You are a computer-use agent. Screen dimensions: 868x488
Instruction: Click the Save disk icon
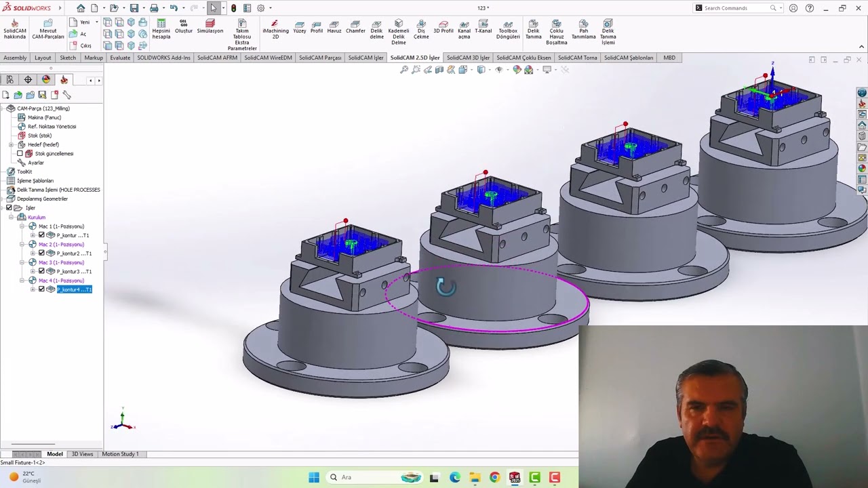pos(134,8)
